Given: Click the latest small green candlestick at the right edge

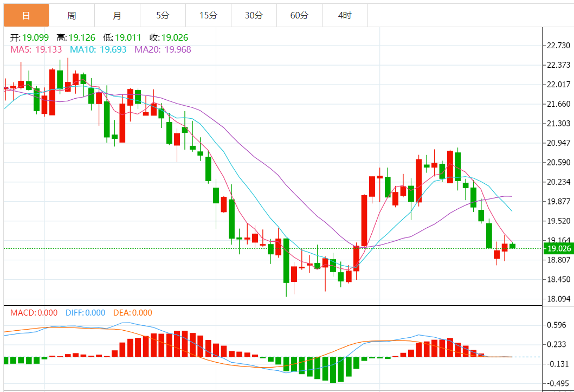Looking at the screenshot, I should [x=513, y=246].
